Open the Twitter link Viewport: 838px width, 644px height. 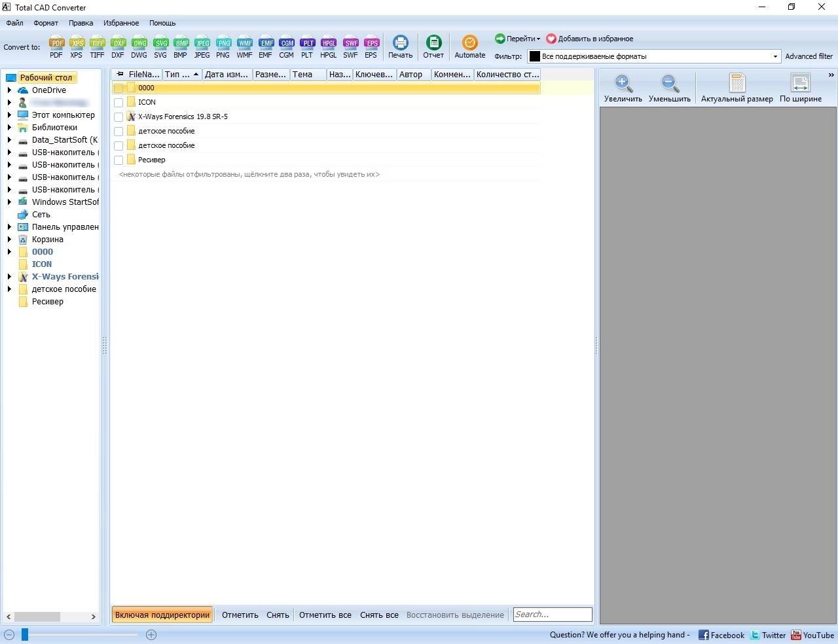tap(767, 635)
